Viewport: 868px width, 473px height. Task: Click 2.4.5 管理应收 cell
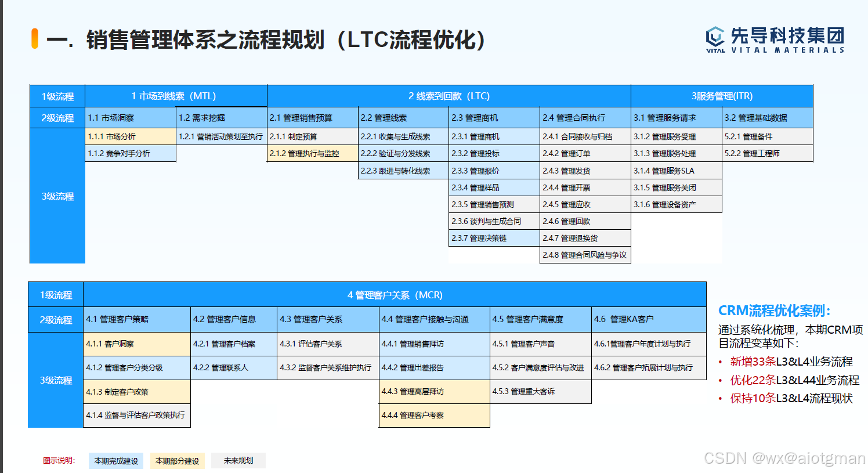coord(585,204)
